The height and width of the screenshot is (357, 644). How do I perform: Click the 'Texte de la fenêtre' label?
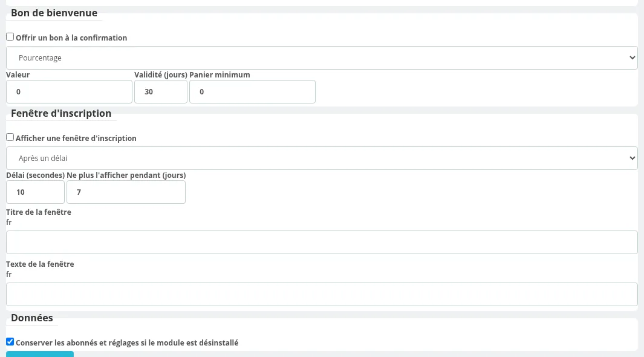click(x=41, y=264)
